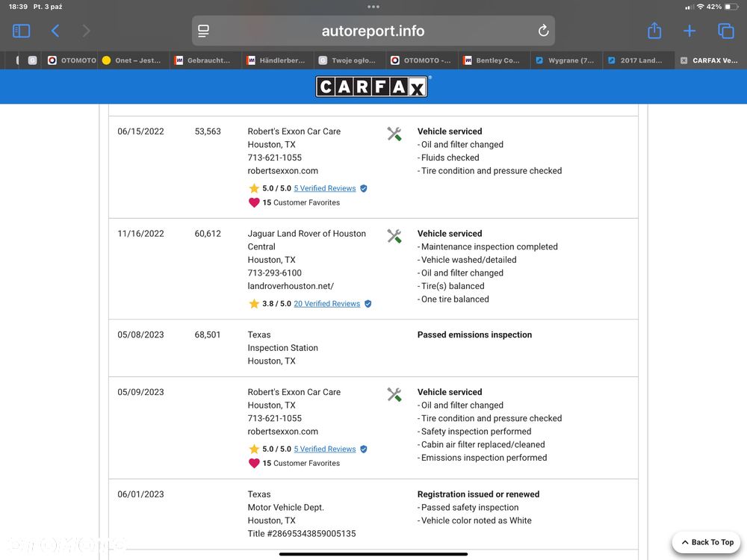Viewport: 747px width, 560px height.
Task: Go back with the back arrow
Action: click(x=55, y=31)
